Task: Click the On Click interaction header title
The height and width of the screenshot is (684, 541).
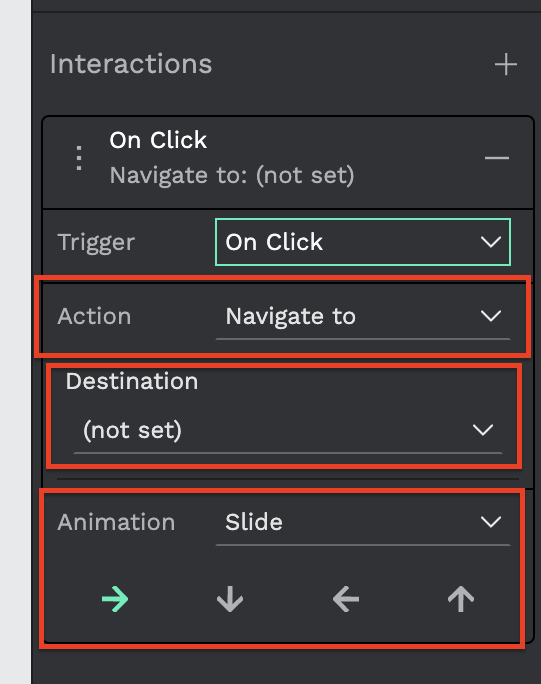Action: (158, 140)
